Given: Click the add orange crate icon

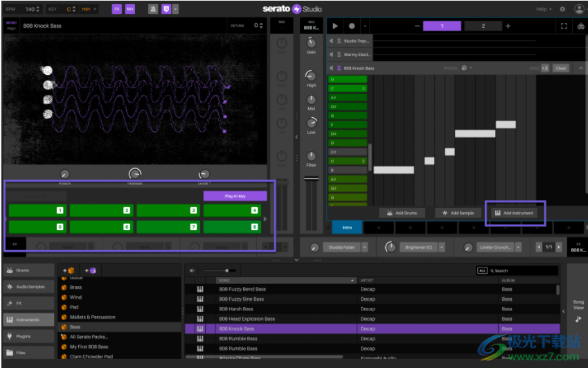Looking at the screenshot, I should coord(69,270).
